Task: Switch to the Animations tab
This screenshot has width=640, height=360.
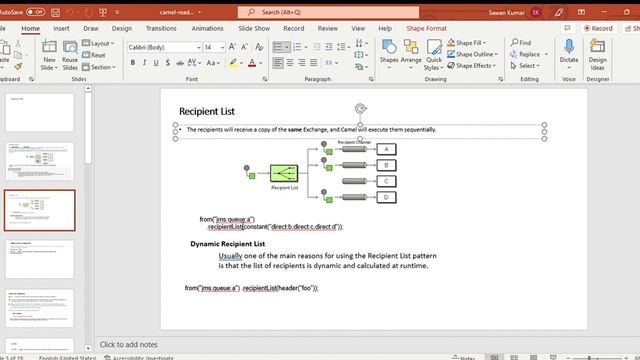Action: [x=207, y=28]
